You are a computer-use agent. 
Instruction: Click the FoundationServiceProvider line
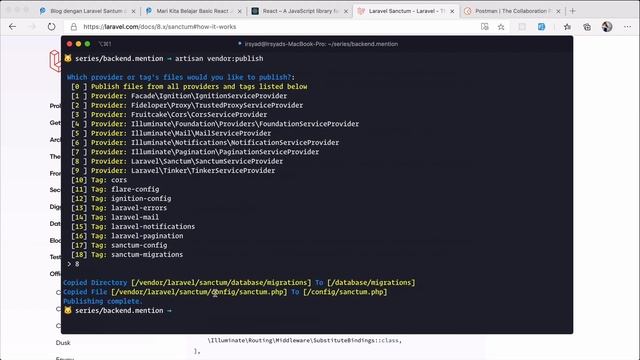click(215, 124)
